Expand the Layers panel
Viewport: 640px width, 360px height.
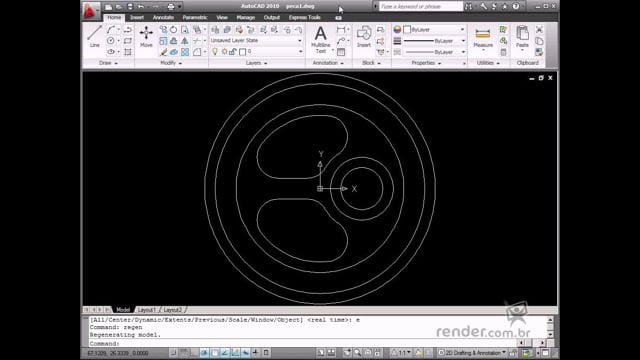click(x=256, y=63)
